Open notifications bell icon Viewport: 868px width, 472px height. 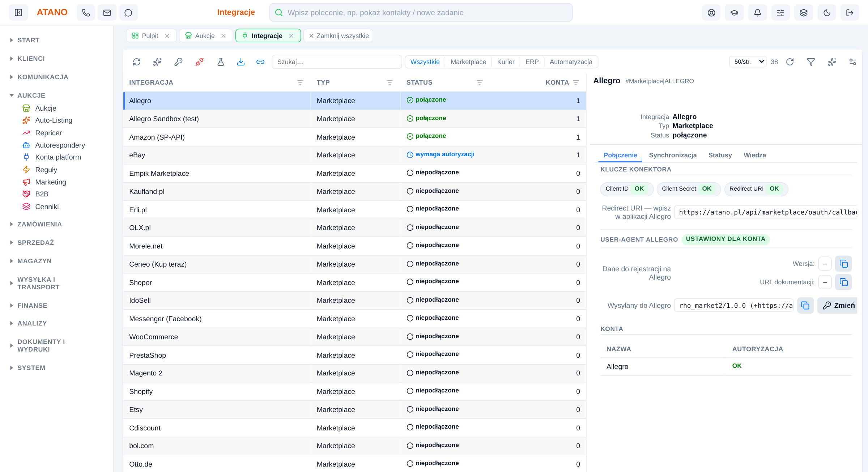coord(757,13)
